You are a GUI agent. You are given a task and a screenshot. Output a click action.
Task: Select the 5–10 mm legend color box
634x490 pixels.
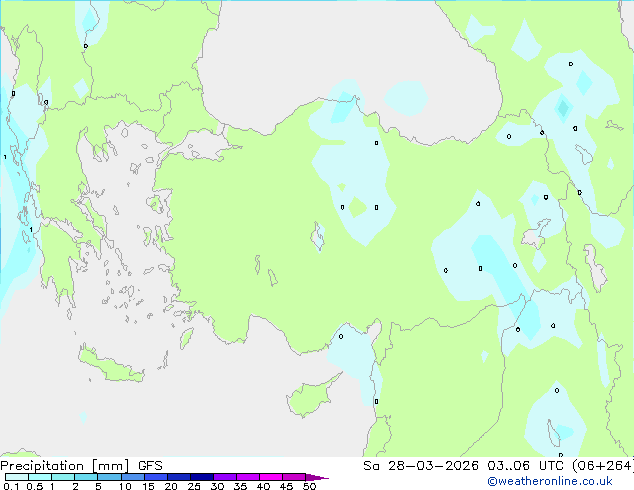(x=109, y=477)
